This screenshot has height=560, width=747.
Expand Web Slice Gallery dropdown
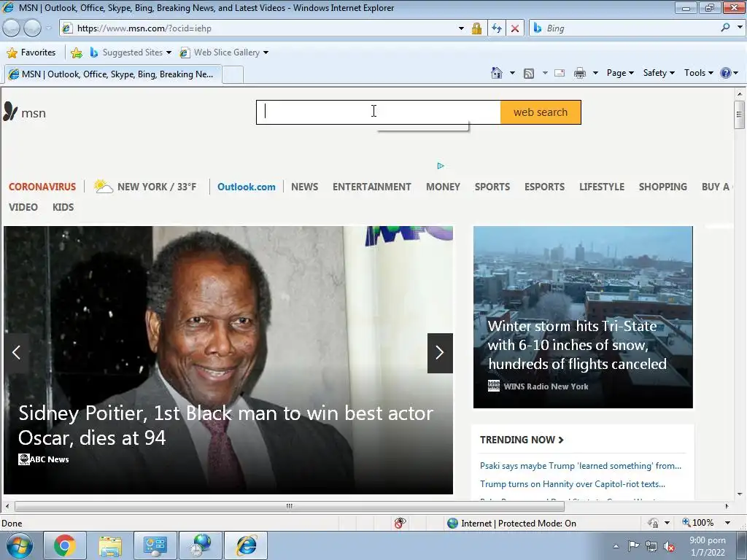(266, 52)
